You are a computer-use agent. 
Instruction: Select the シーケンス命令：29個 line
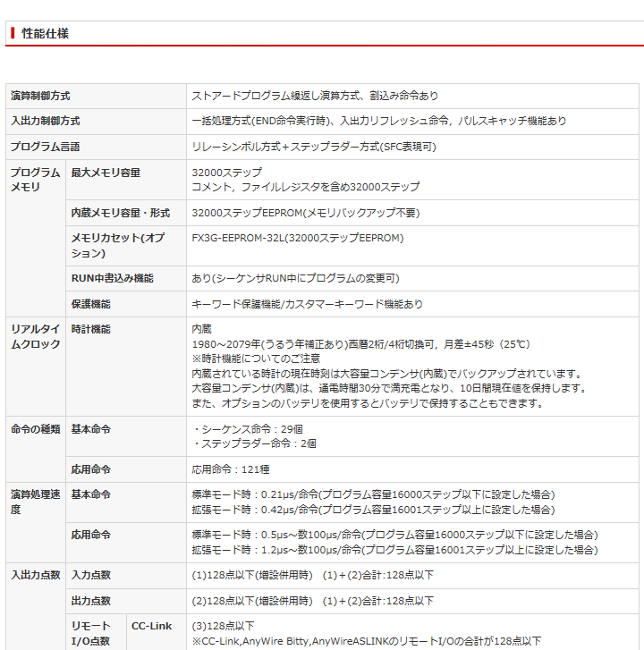248,429
